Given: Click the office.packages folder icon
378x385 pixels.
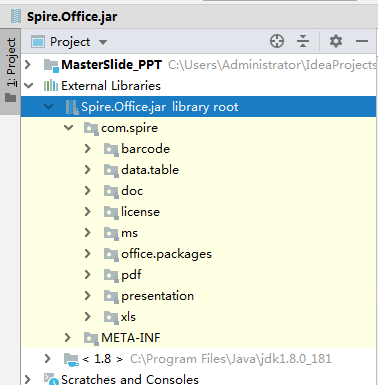Looking at the screenshot, I should 111,254.
